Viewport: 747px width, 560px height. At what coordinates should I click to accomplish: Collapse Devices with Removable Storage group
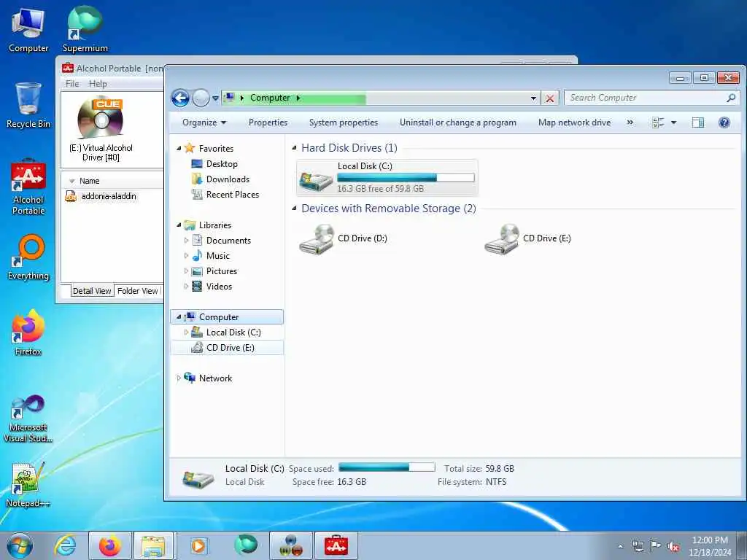(294, 208)
